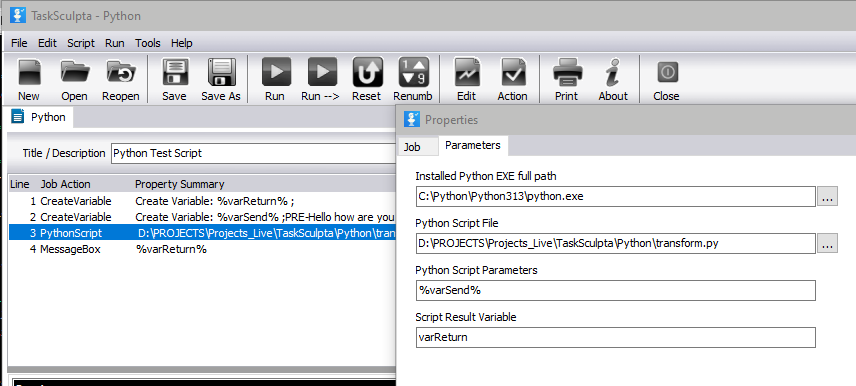
Task: Click the TaskSculpta app icon in title bar
Action: [x=17, y=15]
